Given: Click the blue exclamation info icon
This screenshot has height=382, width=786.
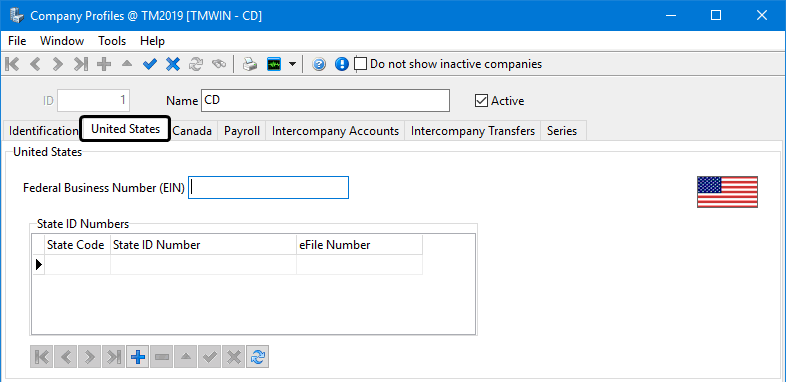Looking at the screenshot, I should click(342, 64).
